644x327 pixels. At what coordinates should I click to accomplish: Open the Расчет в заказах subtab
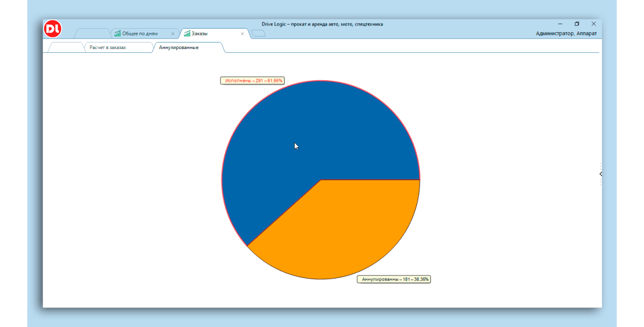[x=108, y=47]
